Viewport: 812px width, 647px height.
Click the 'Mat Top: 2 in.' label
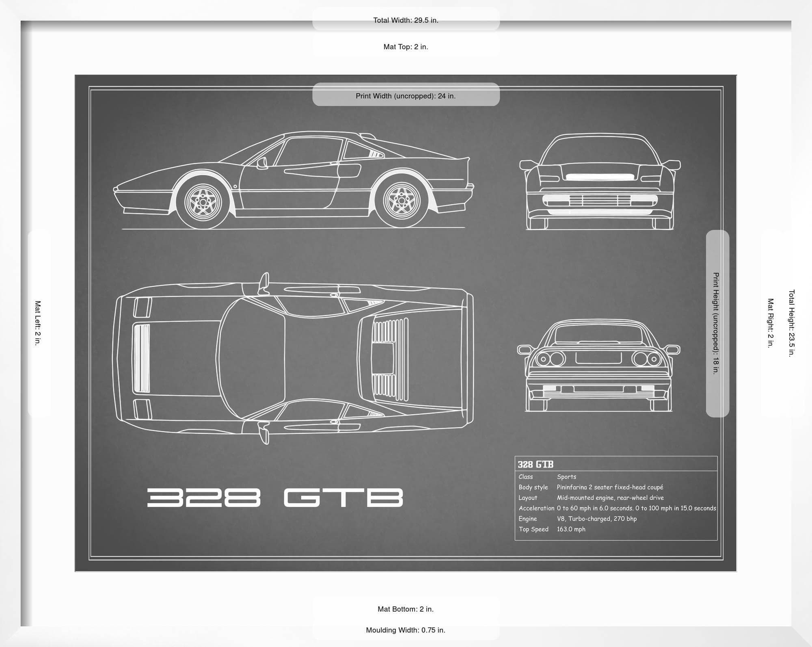click(x=406, y=47)
